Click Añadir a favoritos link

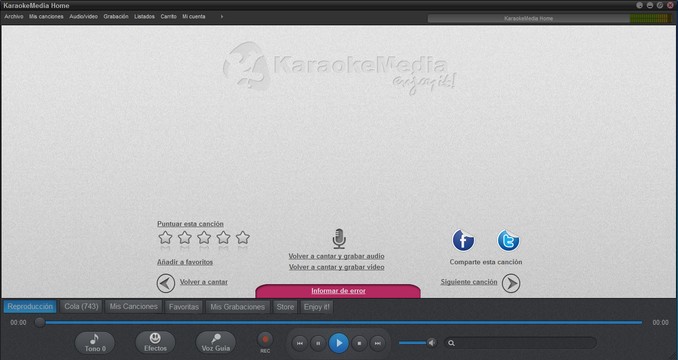(x=185, y=262)
